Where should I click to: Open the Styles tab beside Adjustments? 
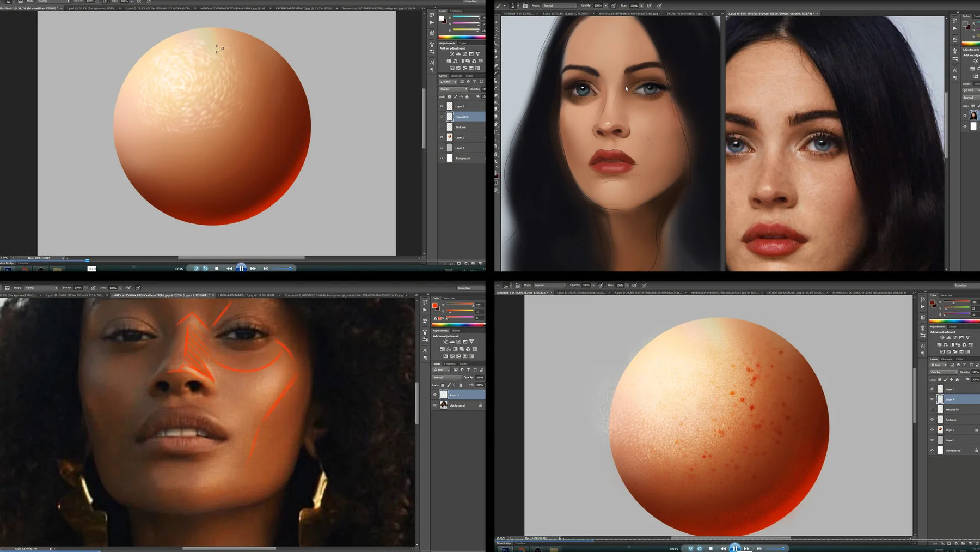463,43
